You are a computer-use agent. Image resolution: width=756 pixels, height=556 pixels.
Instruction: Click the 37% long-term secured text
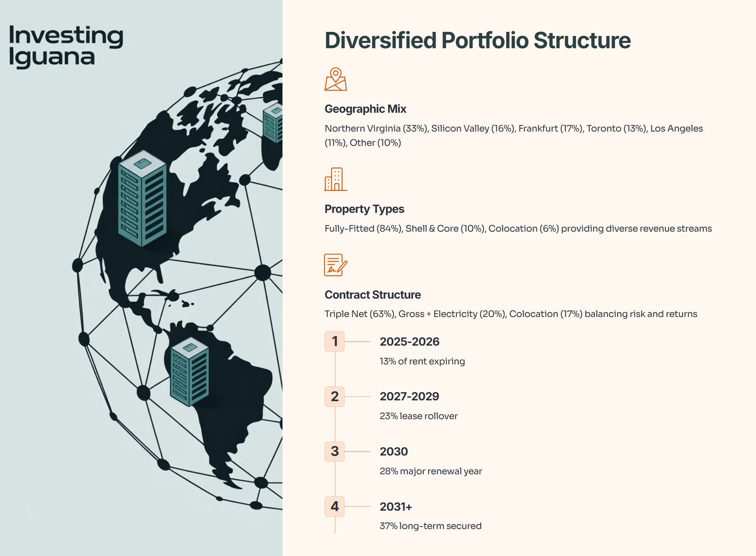pos(430,526)
